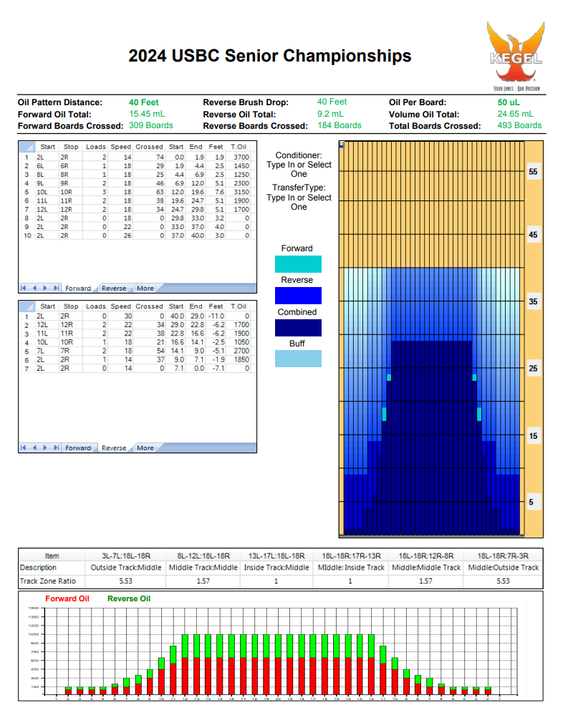
Task: Click first-sheet arrow in upper forward table
Action: point(24,288)
